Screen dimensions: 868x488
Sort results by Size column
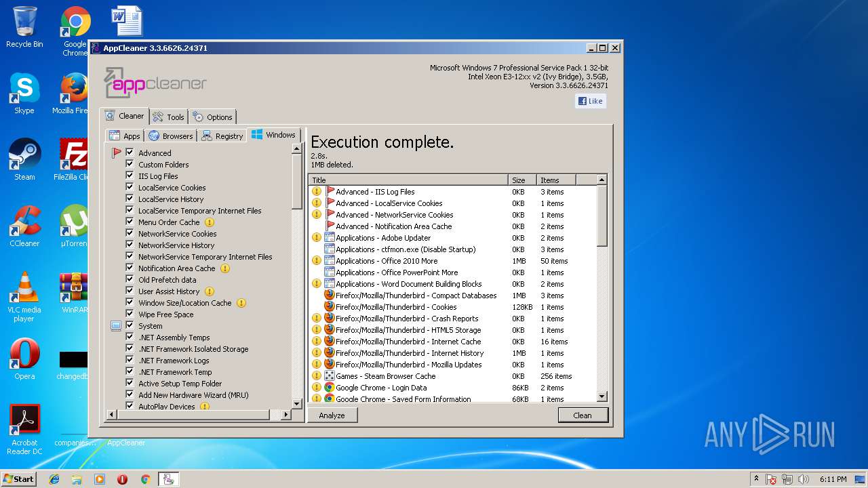(522, 180)
